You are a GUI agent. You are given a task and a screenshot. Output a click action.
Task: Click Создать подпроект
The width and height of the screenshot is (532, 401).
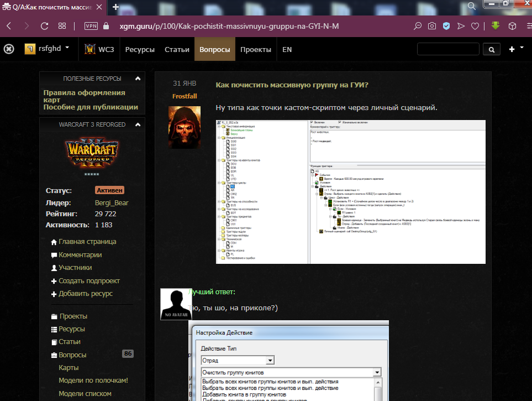coord(86,281)
